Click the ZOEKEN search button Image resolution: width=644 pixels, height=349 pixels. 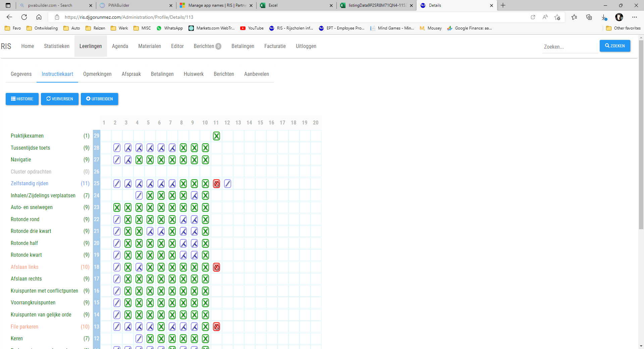point(615,46)
